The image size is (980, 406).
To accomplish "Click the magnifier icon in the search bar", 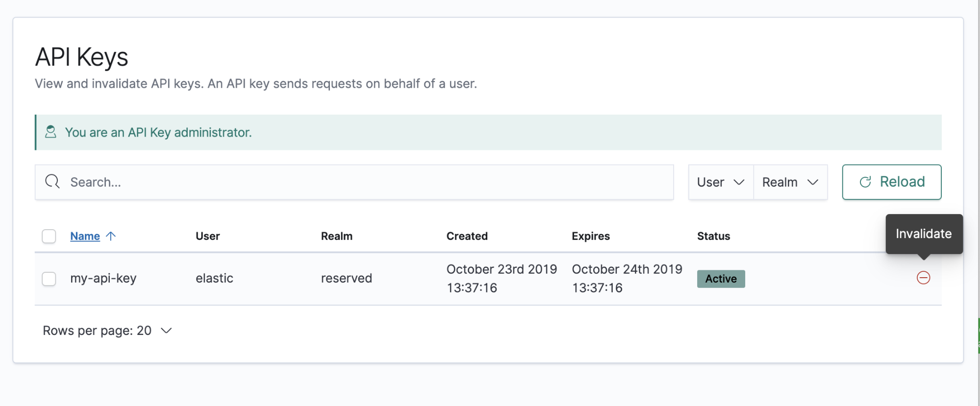I will (52, 181).
